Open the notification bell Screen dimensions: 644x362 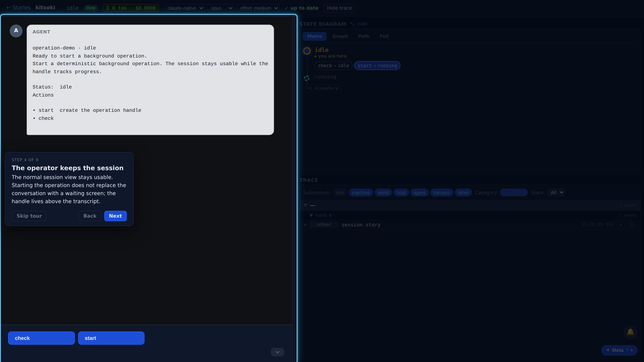tap(630, 332)
